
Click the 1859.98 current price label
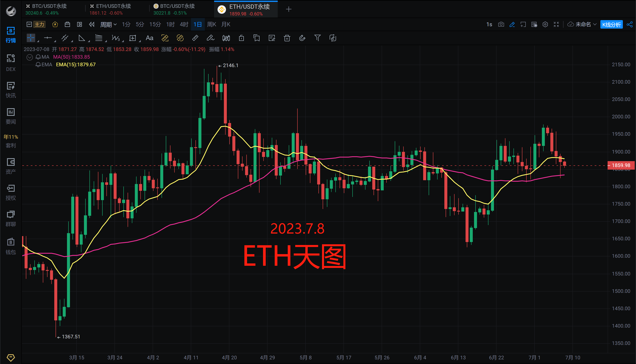[x=621, y=165]
